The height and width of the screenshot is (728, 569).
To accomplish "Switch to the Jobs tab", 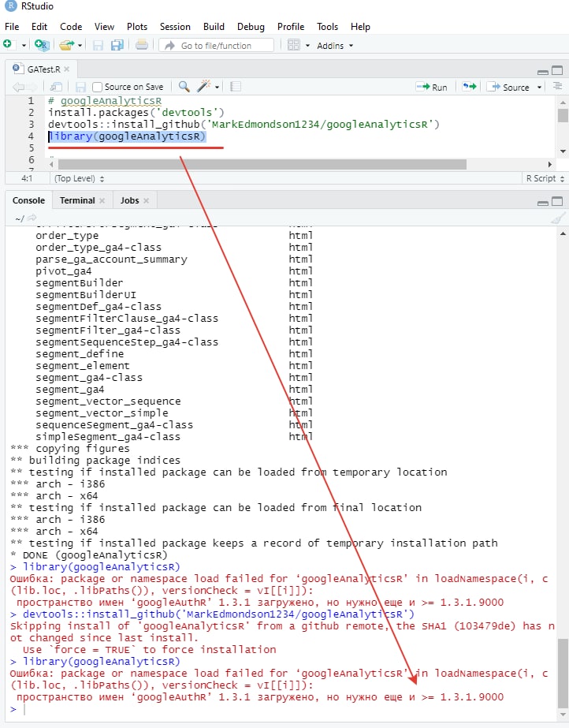I will 129,200.
